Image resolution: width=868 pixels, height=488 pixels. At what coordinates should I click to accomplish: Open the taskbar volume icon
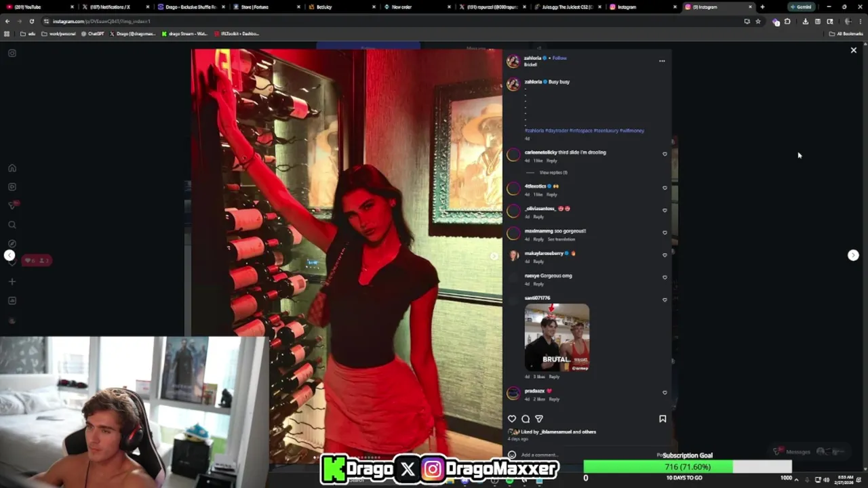click(x=827, y=480)
